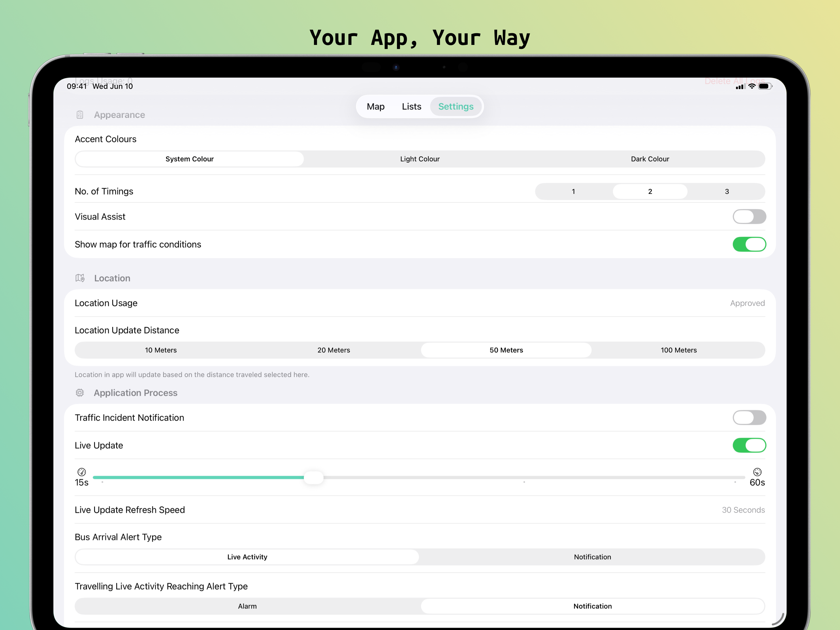The height and width of the screenshot is (630, 840).
Task: Click the 09:41 status bar time
Action: coord(77,86)
